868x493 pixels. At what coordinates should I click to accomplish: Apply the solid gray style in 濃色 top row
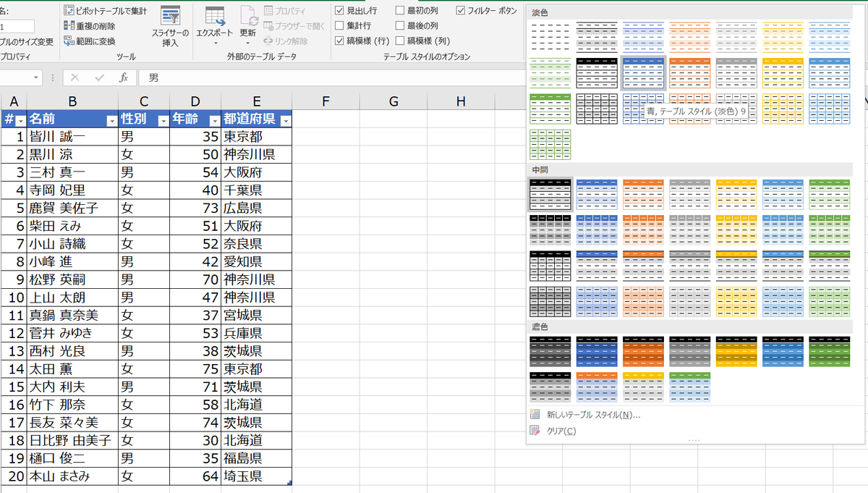pos(689,351)
